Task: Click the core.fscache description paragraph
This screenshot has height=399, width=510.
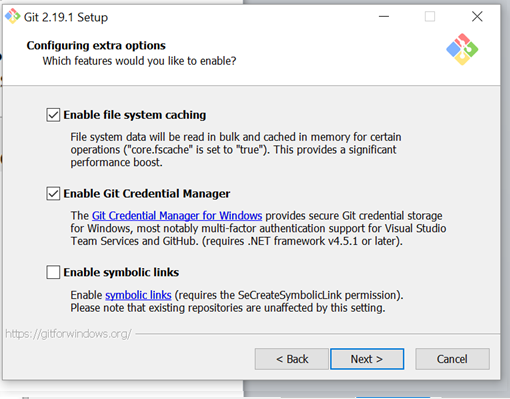Action: tap(236, 150)
